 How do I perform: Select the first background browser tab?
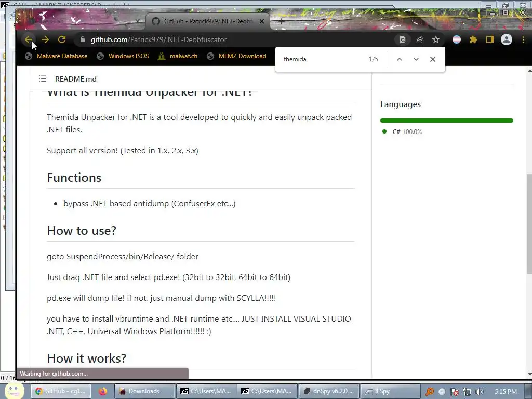tap(82, 21)
